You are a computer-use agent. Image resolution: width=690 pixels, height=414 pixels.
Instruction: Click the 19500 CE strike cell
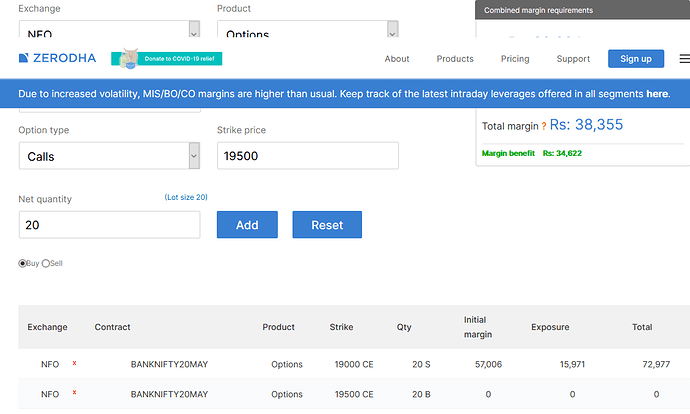[x=354, y=394]
